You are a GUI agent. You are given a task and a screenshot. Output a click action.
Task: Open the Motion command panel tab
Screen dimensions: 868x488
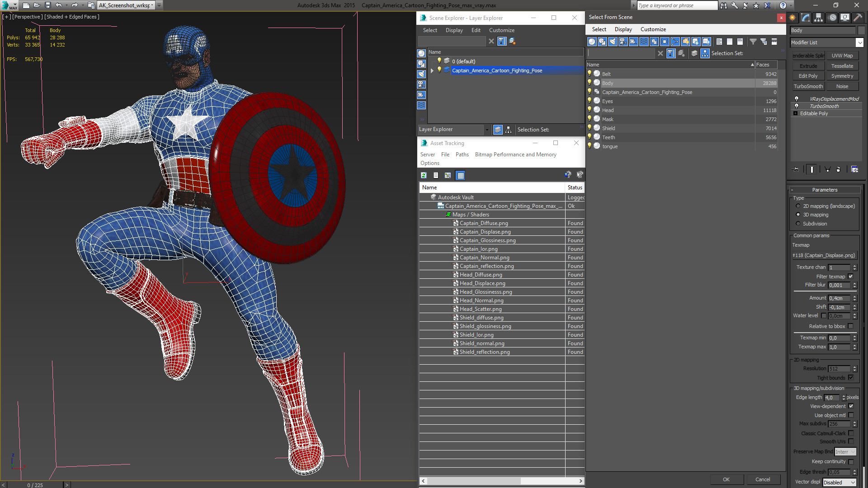pyautogui.click(x=832, y=18)
